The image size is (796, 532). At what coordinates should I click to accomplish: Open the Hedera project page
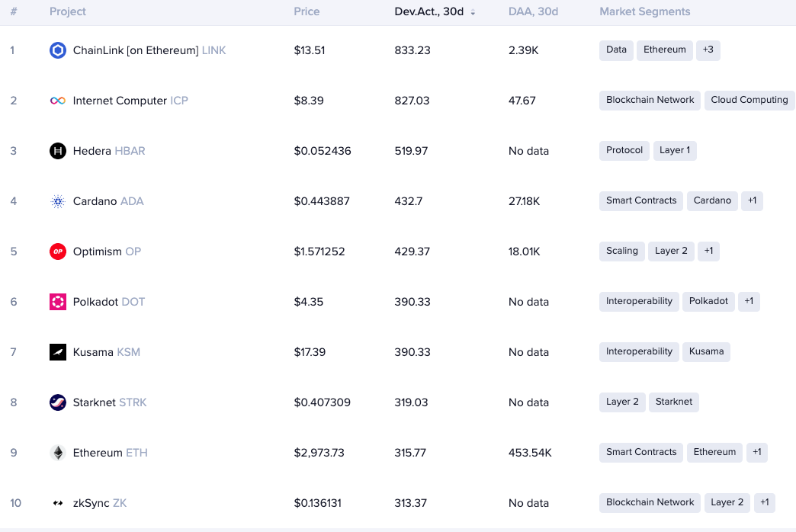tap(109, 151)
